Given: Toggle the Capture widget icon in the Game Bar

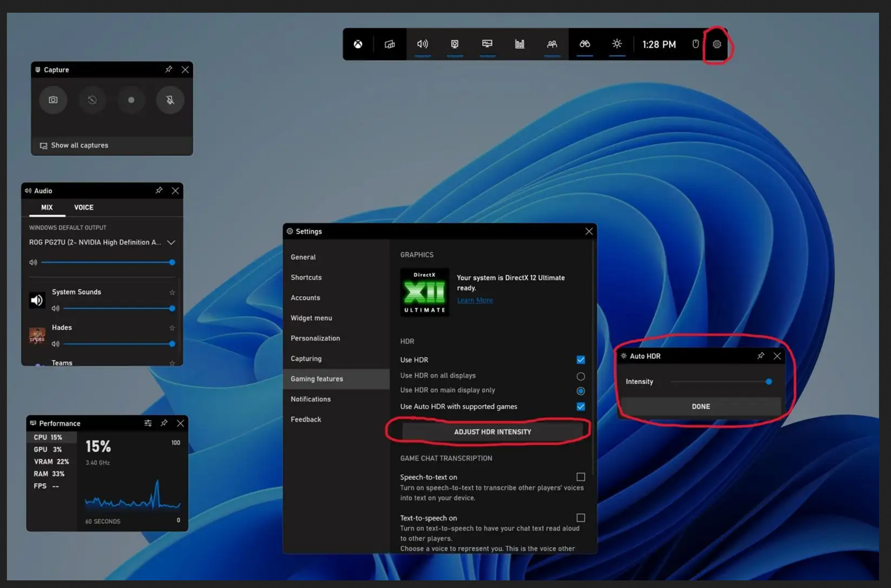Looking at the screenshot, I should click(455, 44).
